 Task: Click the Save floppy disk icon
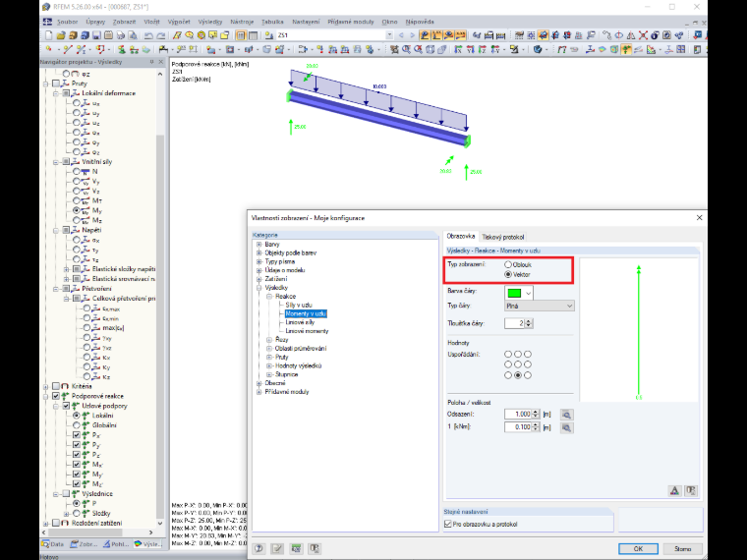[x=96, y=35]
